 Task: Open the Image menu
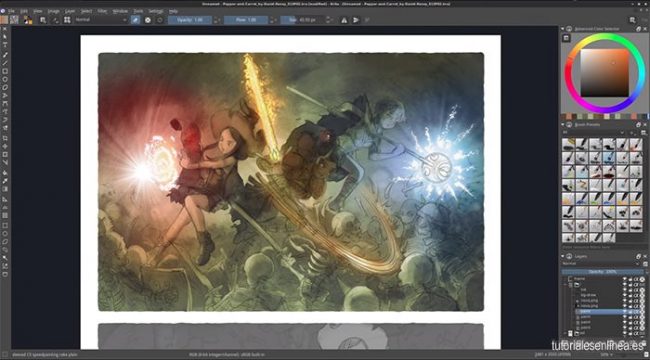pos(53,11)
